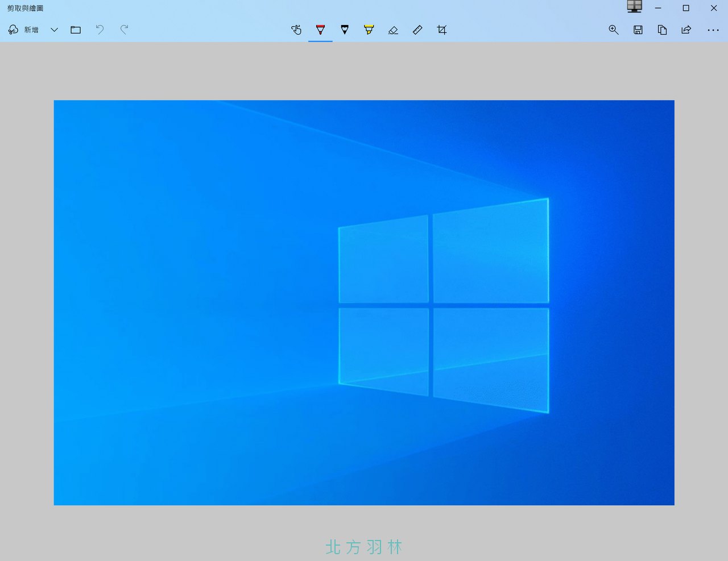
Task: Open the See more ellipsis menu
Action: (713, 30)
